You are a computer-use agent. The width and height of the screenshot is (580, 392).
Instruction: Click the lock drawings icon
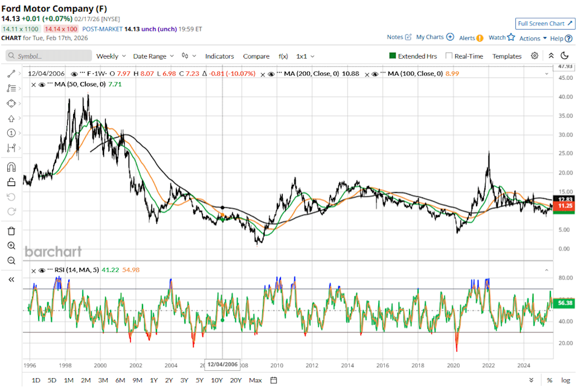click(11, 182)
